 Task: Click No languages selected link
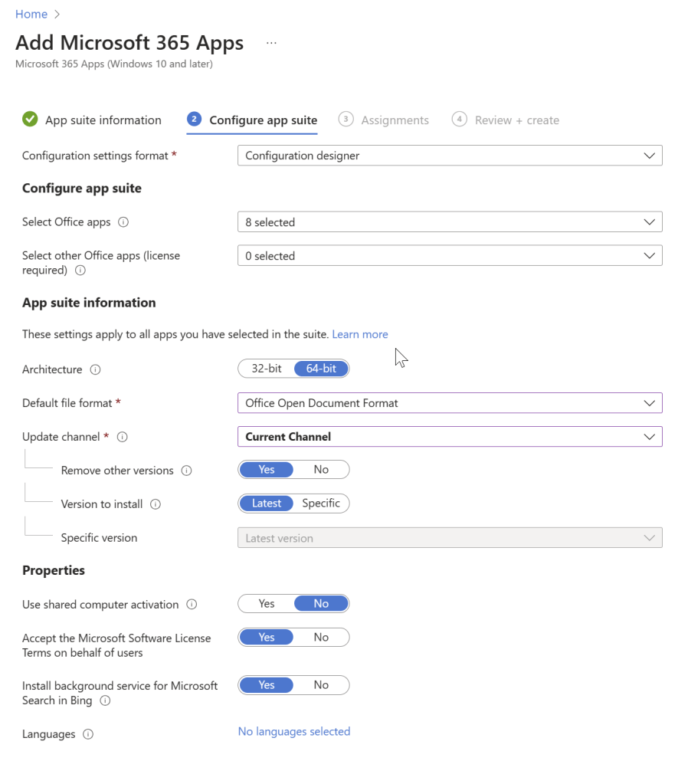coord(294,732)
